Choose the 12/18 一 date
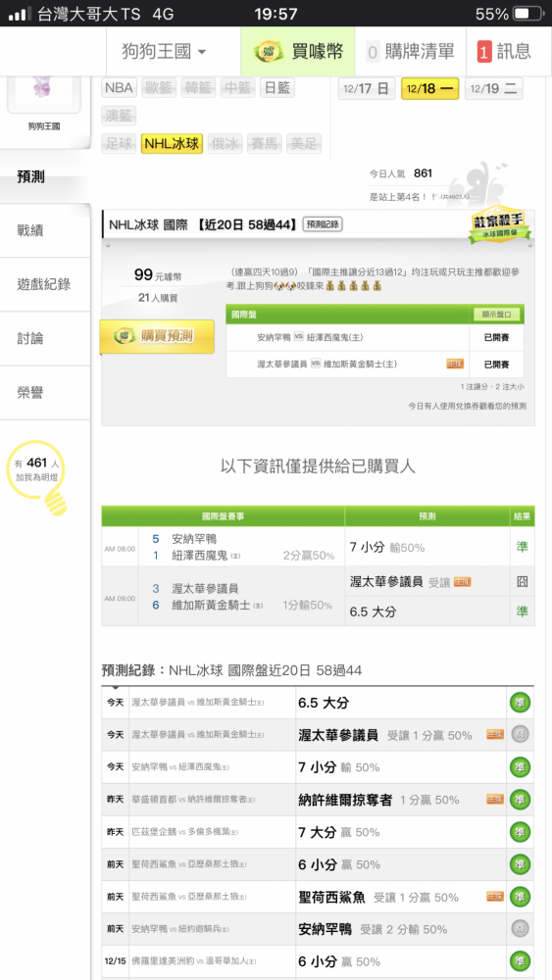This screenshot has height=980, width=552. pos(430,89)
